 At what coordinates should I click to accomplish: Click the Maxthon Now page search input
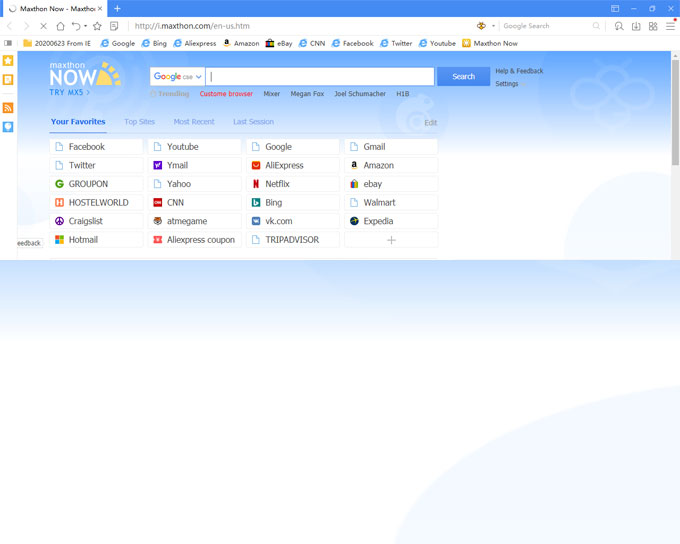click(x=320, y=76)
